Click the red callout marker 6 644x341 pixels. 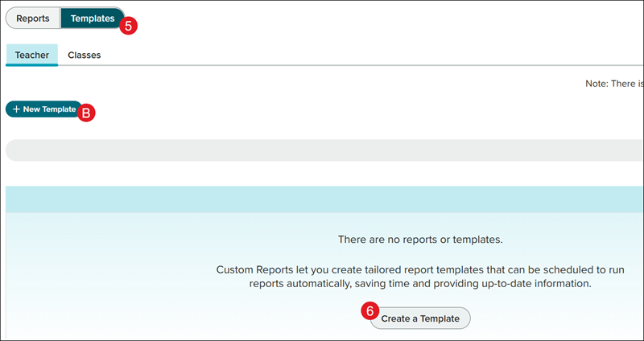370,311
